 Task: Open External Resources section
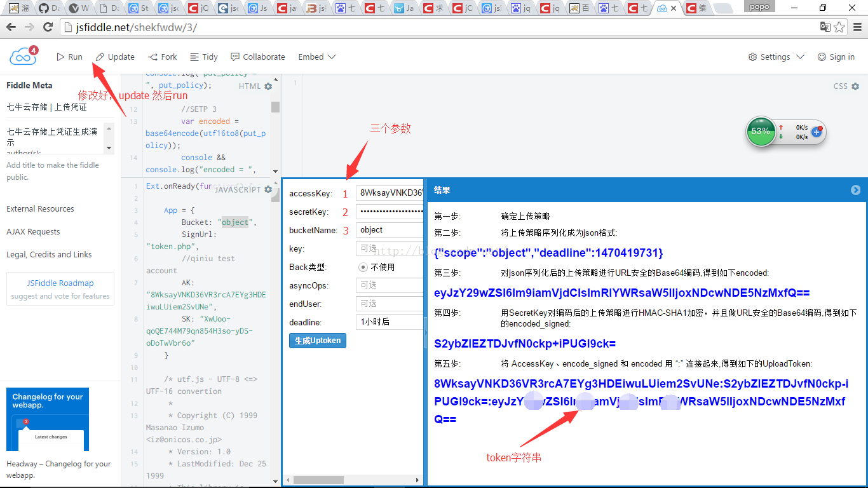point(40,209)
